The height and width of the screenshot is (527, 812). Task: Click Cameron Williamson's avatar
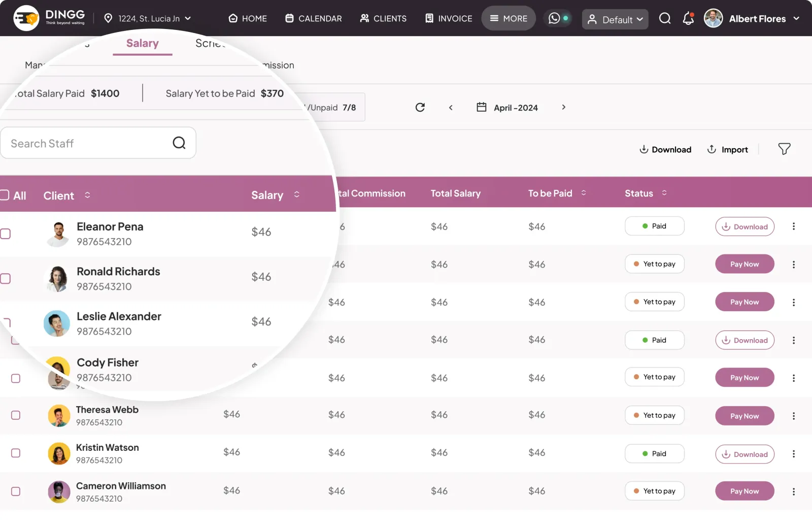(x=59, y=492)
